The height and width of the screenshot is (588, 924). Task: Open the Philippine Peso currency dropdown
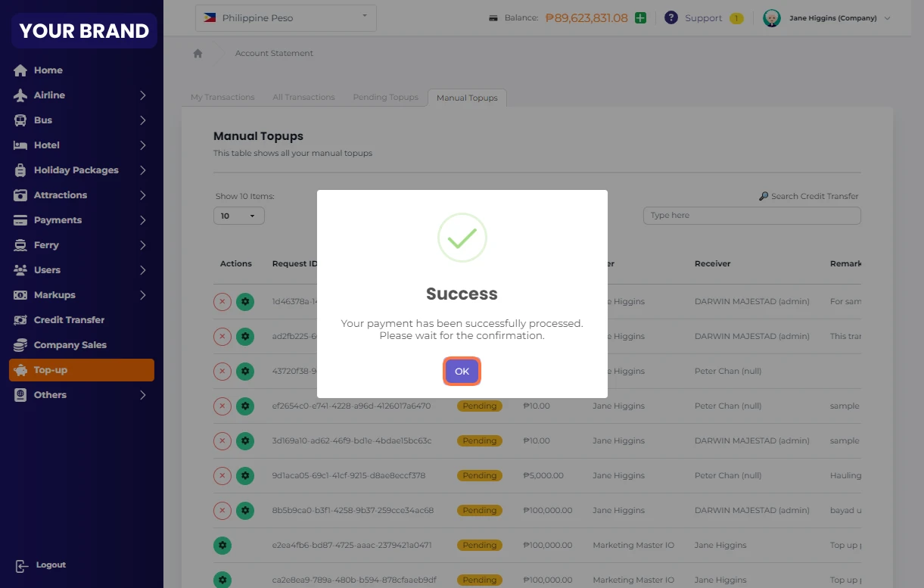pyautogui.click(x=285, y=18)
